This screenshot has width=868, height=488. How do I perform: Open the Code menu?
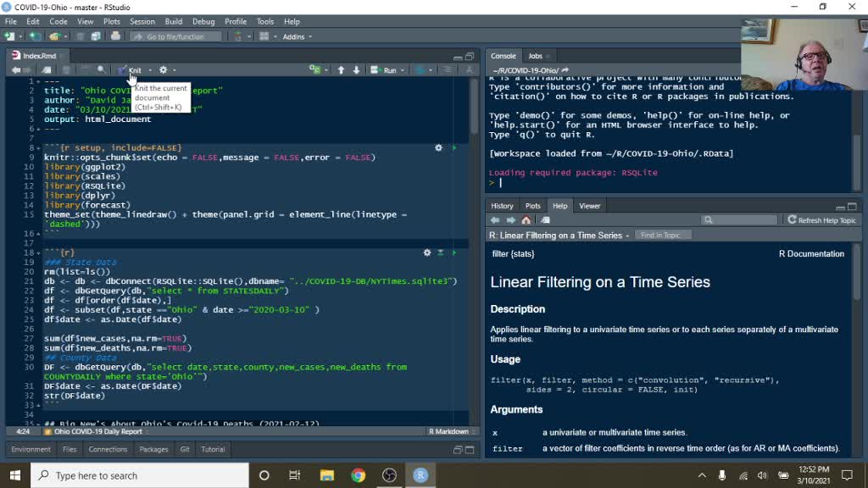tap(58, 21)
